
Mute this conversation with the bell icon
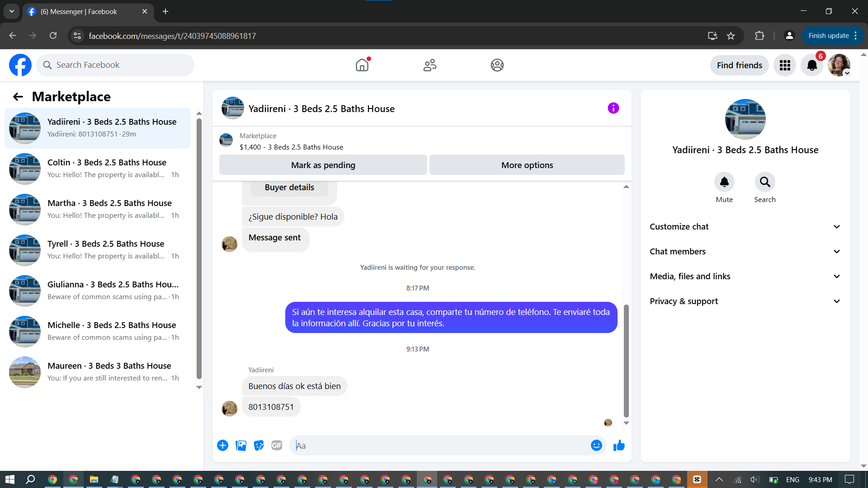point(724,182)
